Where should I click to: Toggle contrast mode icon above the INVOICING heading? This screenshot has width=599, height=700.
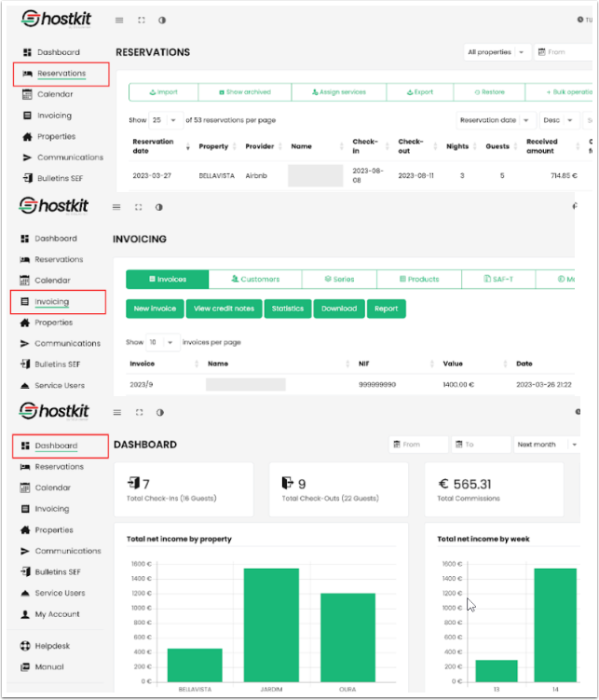click(158, 207)
